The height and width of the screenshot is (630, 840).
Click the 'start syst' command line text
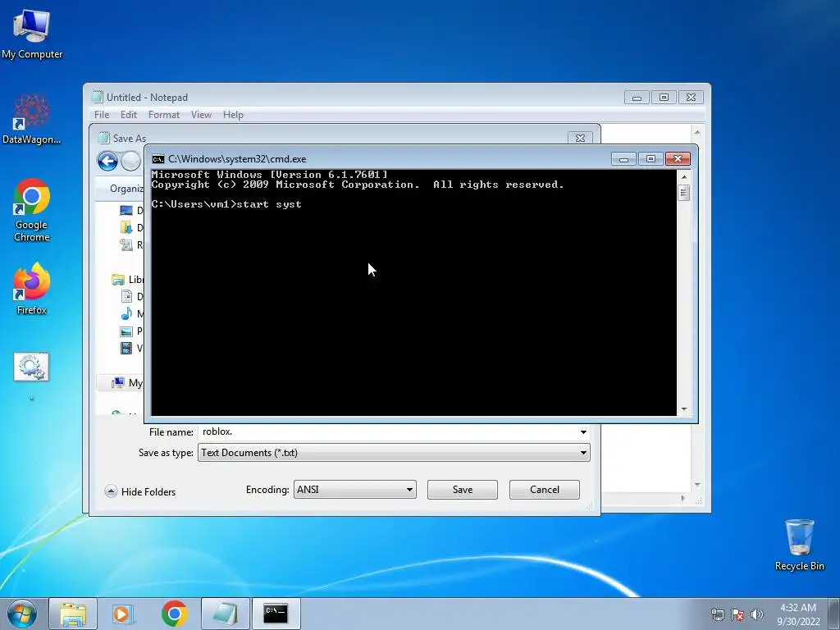(x=269, y=204)
